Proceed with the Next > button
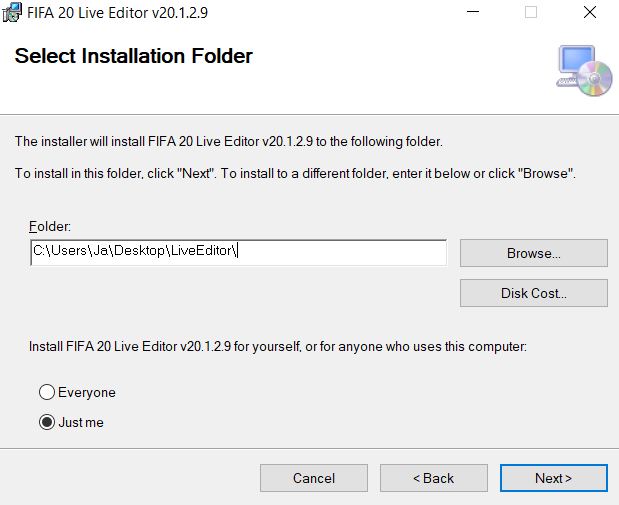Screen dimensions: 619x505 (553, 478)
